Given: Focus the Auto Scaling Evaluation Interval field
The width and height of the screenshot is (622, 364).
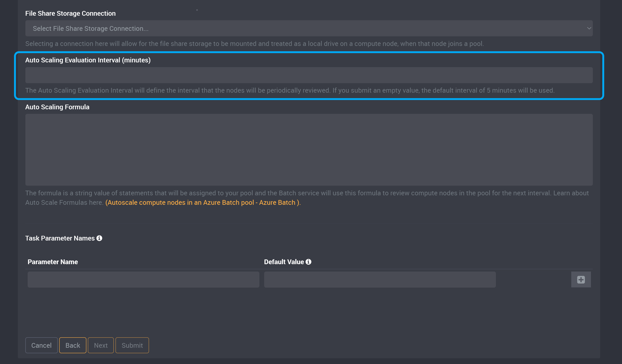Looking at the screenshot, I should point(309,75).
